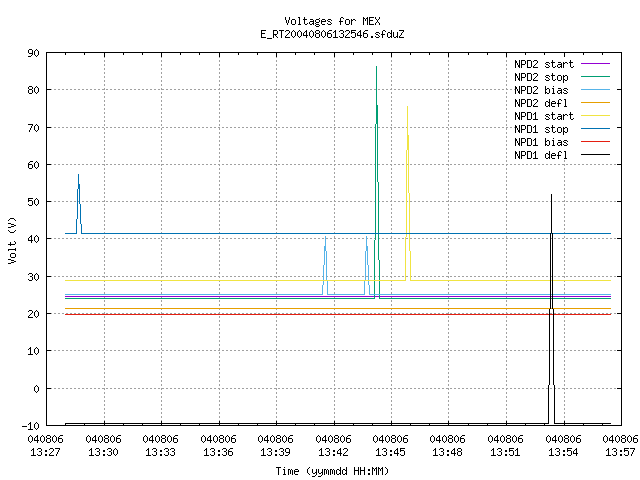
Task: Click the black NPD1 defl legend line sample
Action: tap(595, 155)
